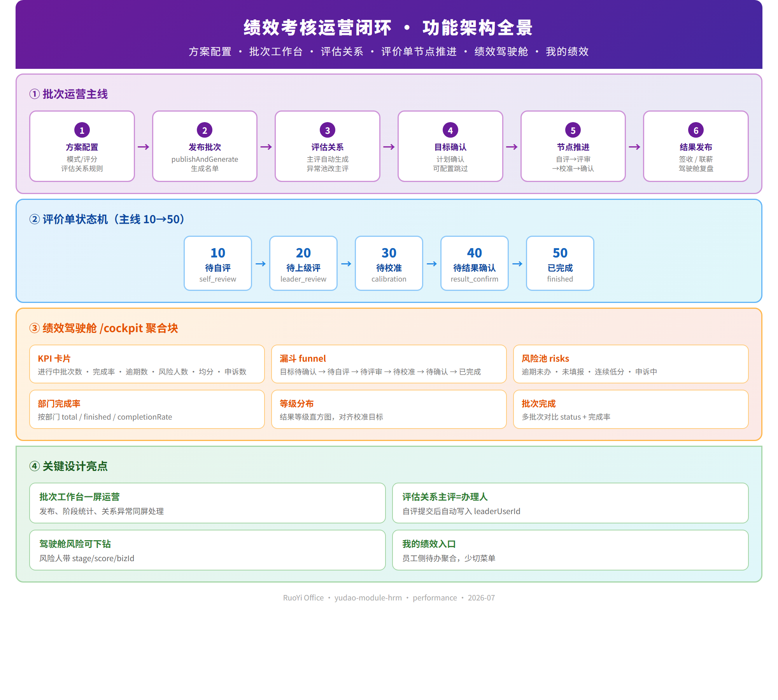The image size is (778, 700).
Task: Click 自评提交后自动写入 leaderUserId text
Action: tap(461, 511)
